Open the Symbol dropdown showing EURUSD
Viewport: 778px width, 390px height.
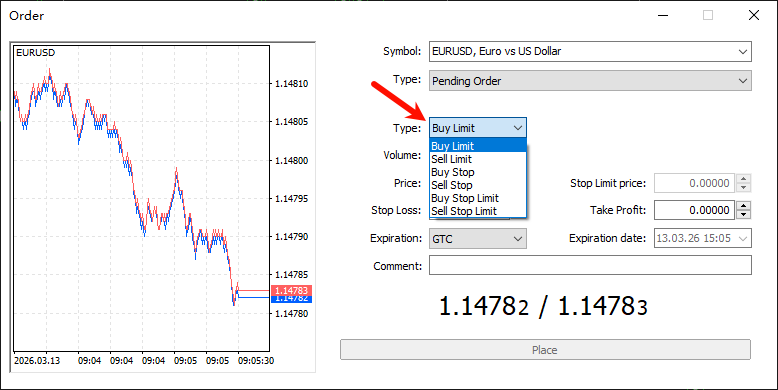click(590, 52)
